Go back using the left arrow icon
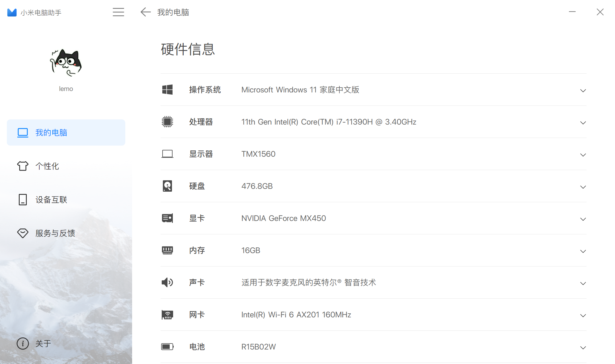Screen dimensions: 615x364 [145, 12]
